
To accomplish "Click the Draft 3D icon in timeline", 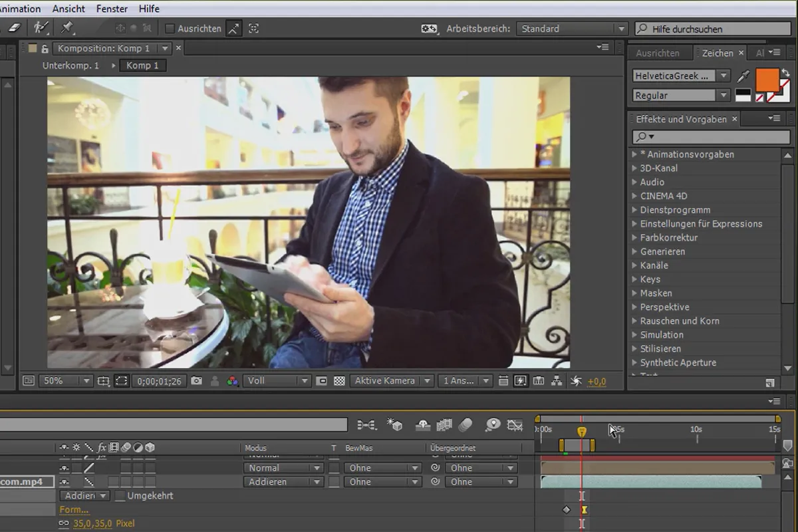I will pos(395,424).
